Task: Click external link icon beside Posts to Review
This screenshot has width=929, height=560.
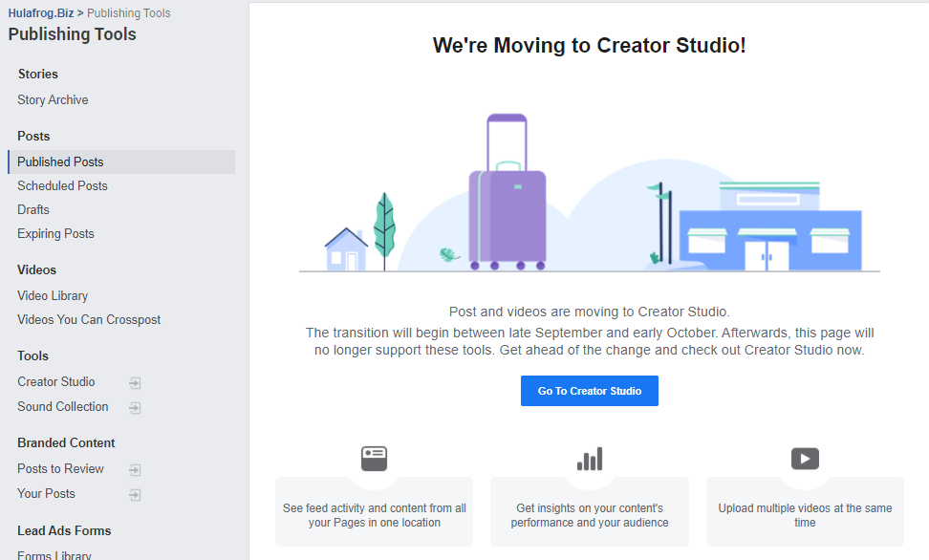Action: (135, 469)
